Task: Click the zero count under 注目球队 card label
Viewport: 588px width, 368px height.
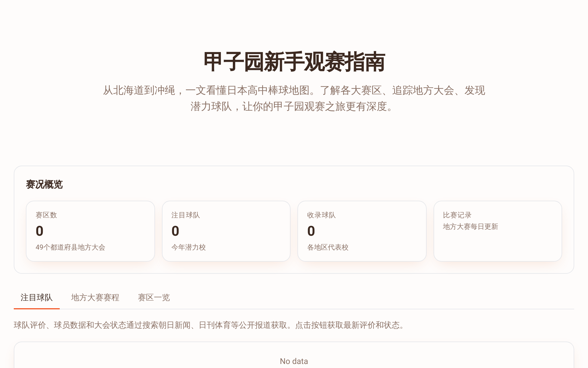Action: pos(175,231)
